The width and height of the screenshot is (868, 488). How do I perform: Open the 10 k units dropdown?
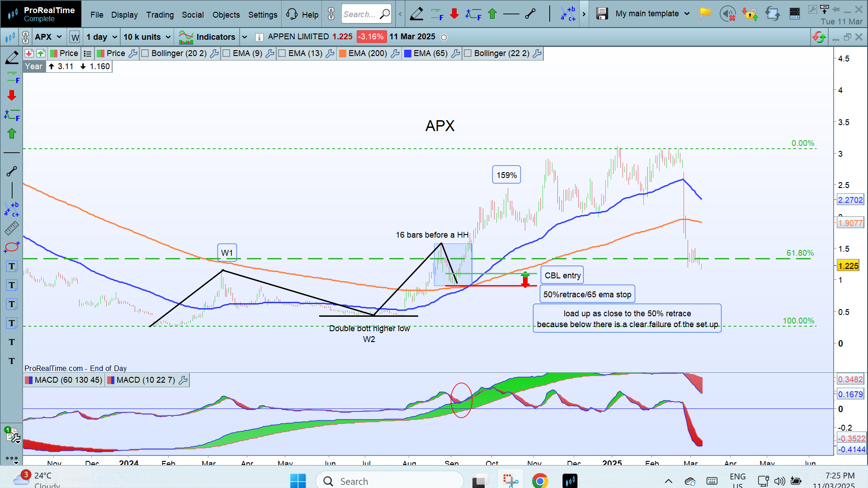pos(147,37)
